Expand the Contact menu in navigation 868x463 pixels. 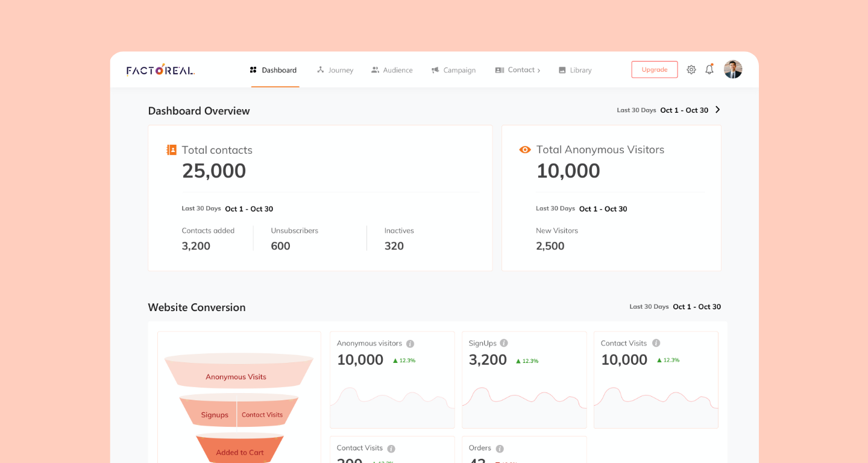(x=518, y=70)
